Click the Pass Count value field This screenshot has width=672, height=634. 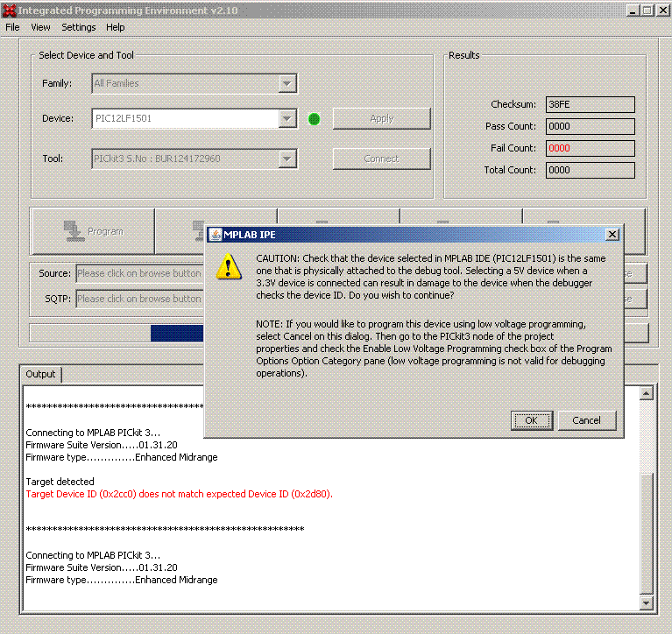tap(591, 126)
